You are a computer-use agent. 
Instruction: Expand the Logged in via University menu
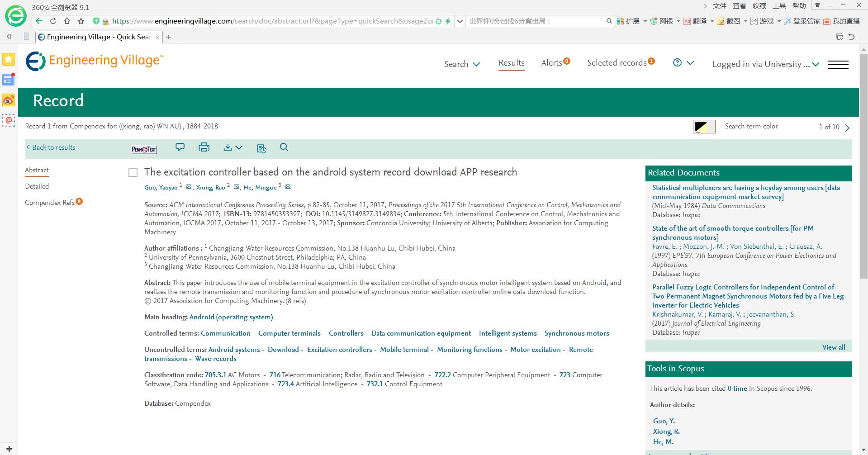(765, 64)
